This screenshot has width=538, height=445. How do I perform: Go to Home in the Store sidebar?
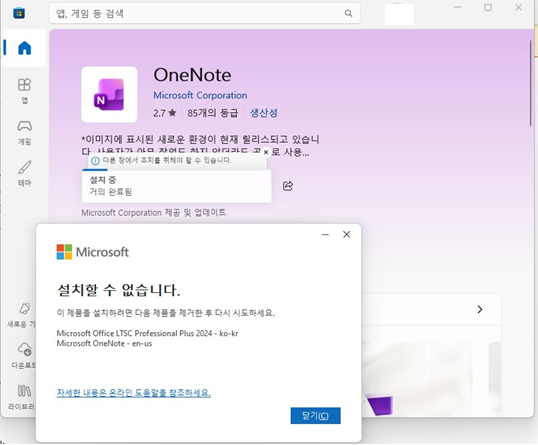coord(24,48)
